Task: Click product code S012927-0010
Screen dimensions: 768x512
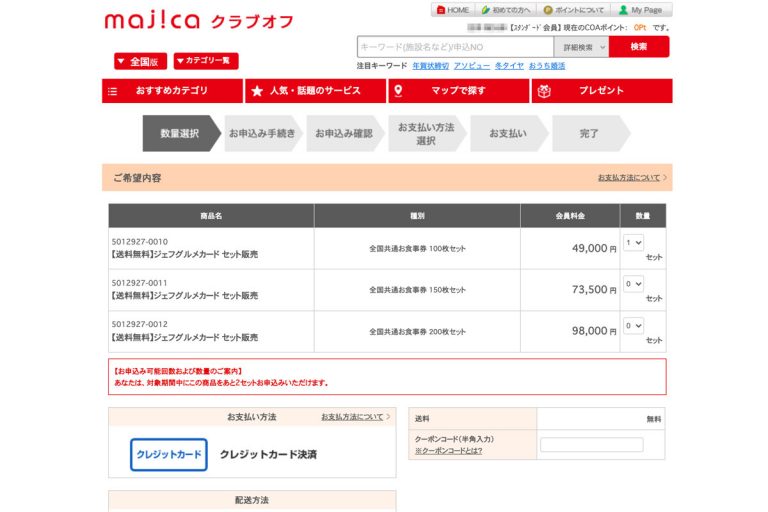Action: (x=140, y=242)
